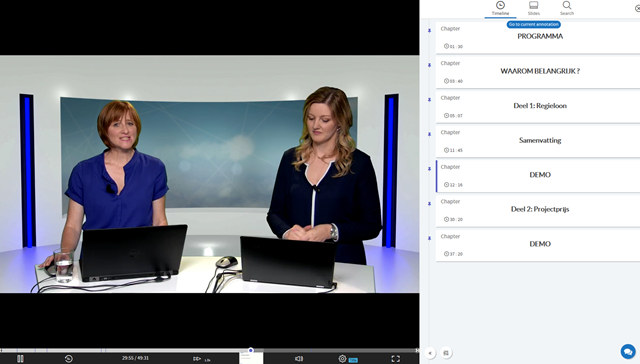
Task: Change playback speed with fast-forward icon
Action: click(x=197, y=359)
